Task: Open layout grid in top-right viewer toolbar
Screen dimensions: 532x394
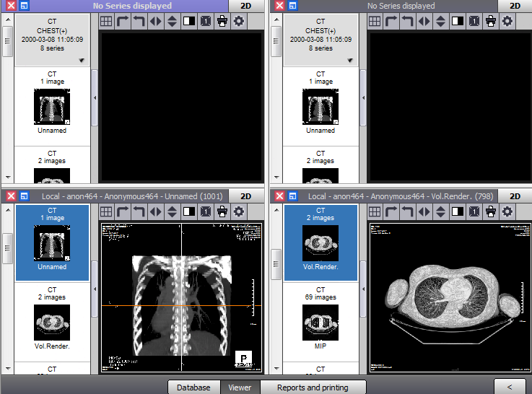Action: (375, 22)
